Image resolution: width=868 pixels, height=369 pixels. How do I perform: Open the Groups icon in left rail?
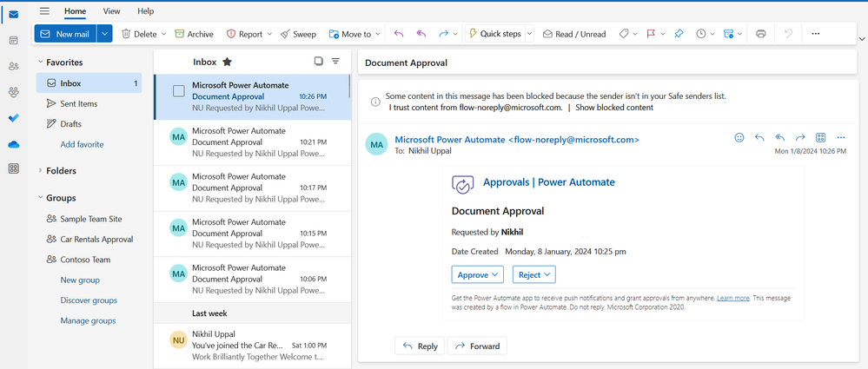point(13,92)
